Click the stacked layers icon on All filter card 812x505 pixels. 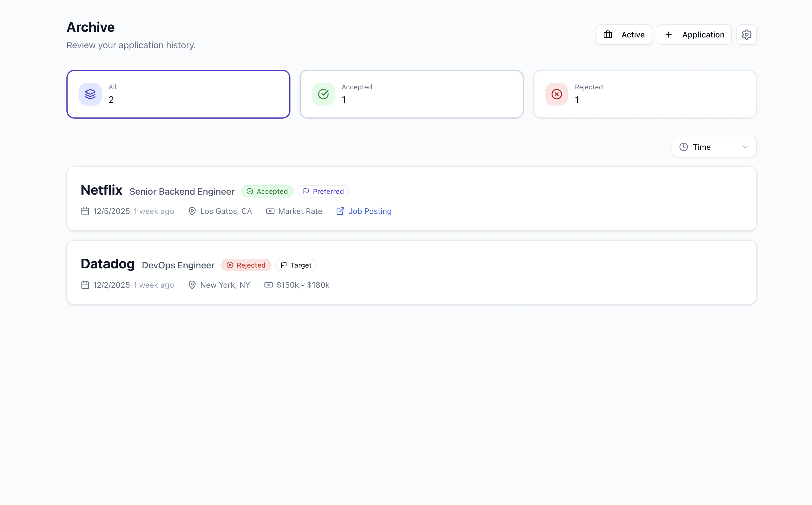click(90, 94)
